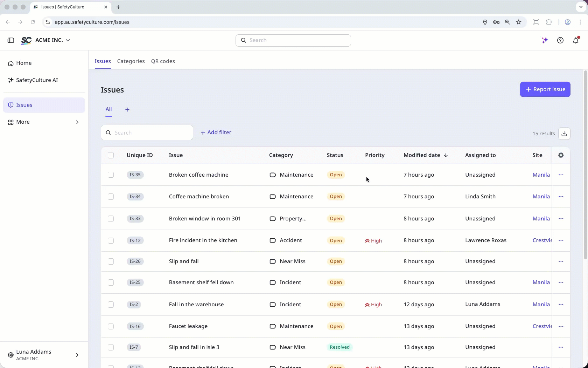588x368 pixels.
Task: Switch to the QR codes tab
Action: [x=163, y=61]
